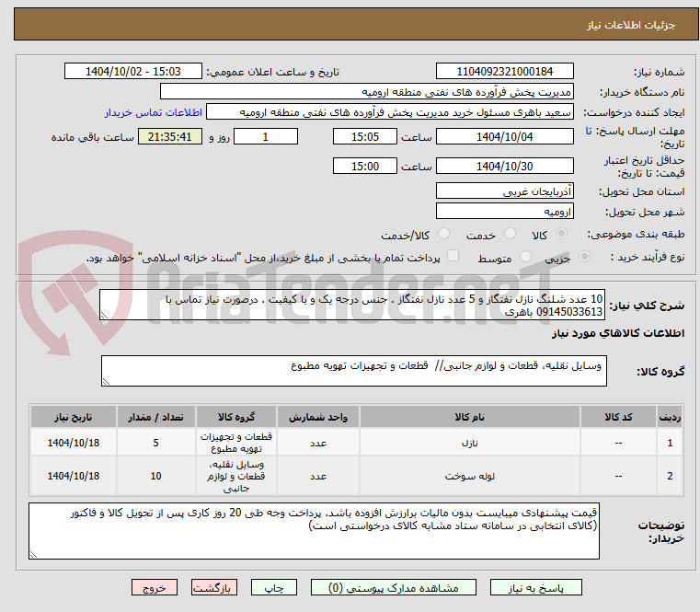Click the ردیف column header
The image size is (700, 612).
click(670, 417)
